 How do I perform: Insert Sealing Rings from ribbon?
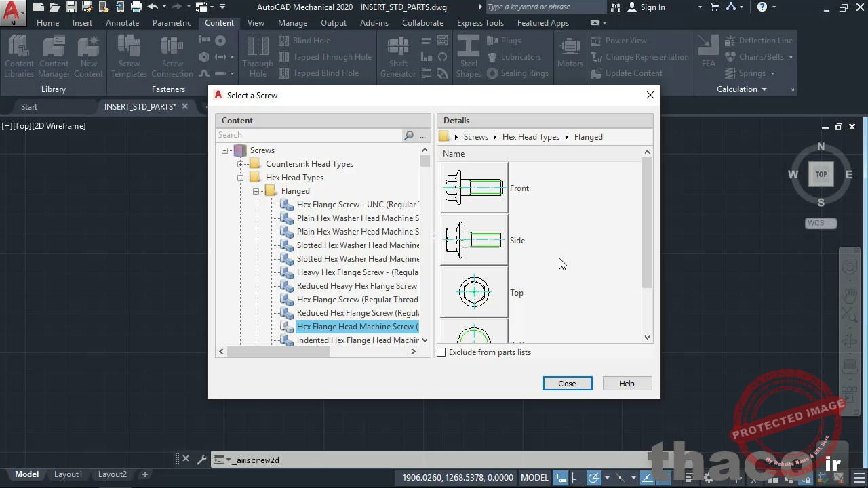pos(517,73)
